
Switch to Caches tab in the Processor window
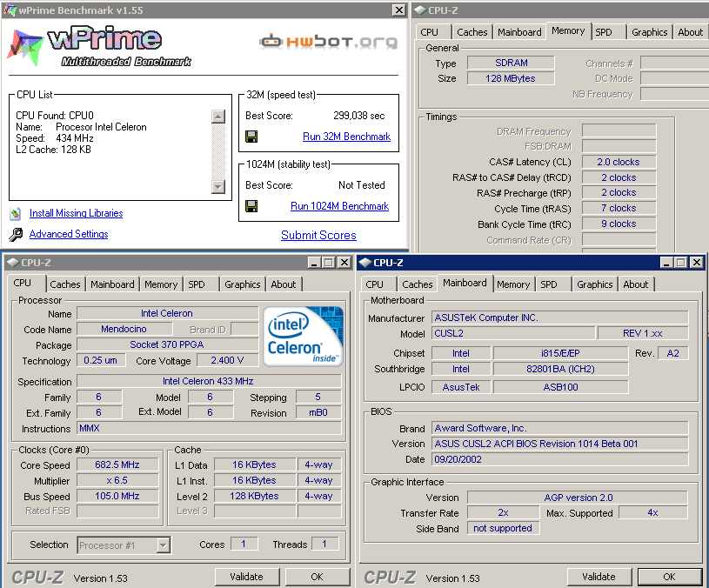point(65,284)
